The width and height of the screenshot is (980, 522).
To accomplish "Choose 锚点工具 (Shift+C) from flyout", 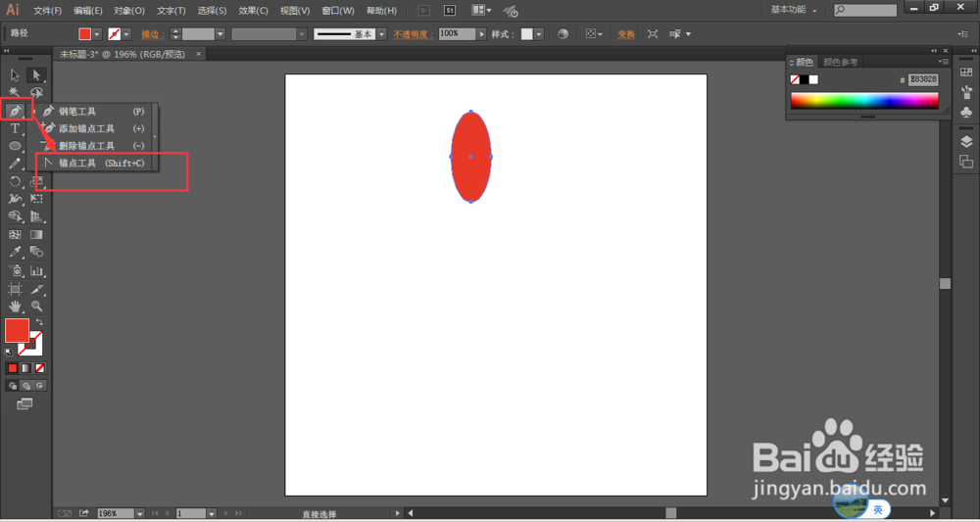I will point(94,163).
